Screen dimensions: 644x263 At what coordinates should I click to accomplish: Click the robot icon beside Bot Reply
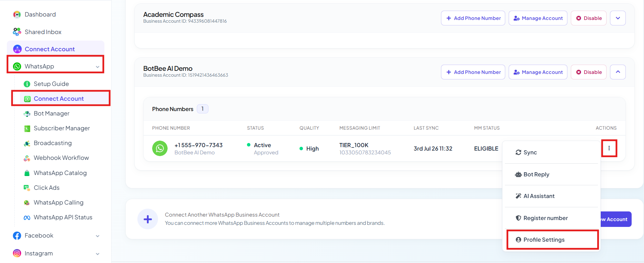point(518,174)
